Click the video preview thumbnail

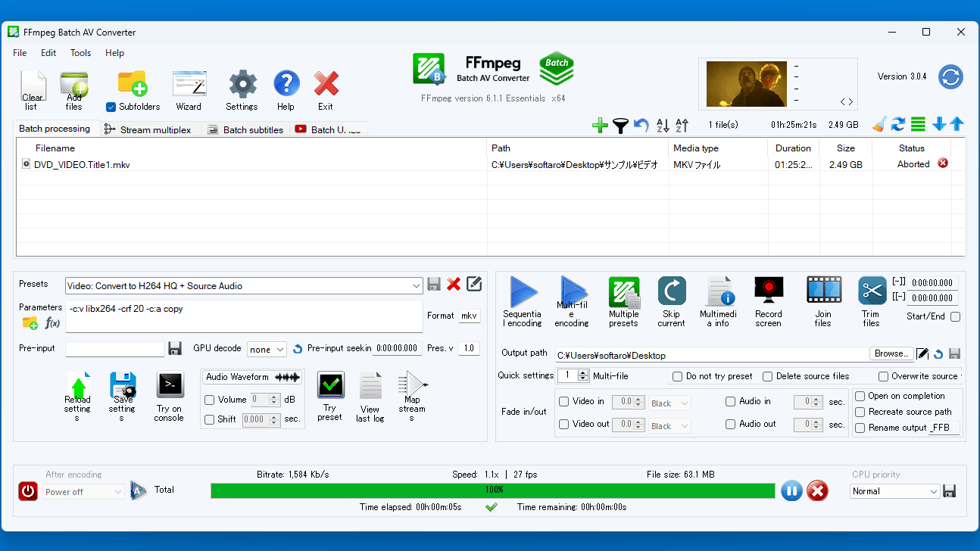click(745, 84)
